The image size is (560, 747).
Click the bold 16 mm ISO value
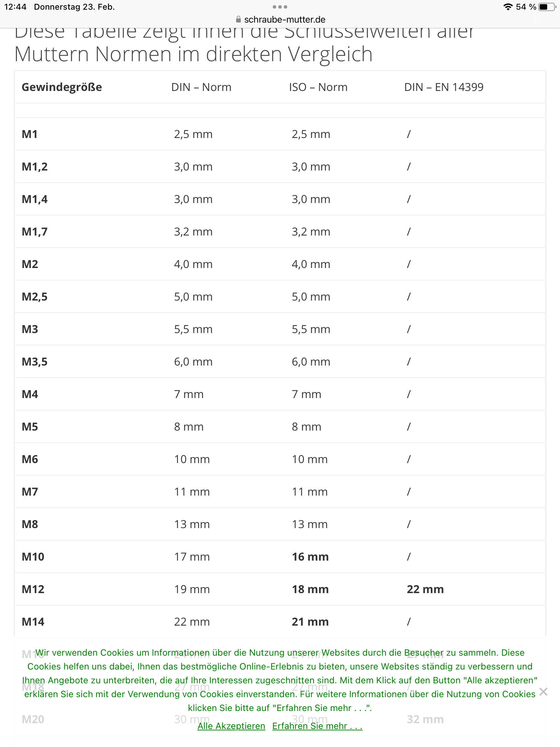click(x=310, y=557)
